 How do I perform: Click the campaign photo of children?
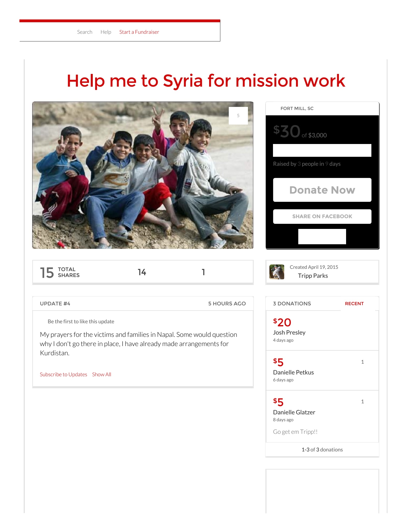(143, 175)
